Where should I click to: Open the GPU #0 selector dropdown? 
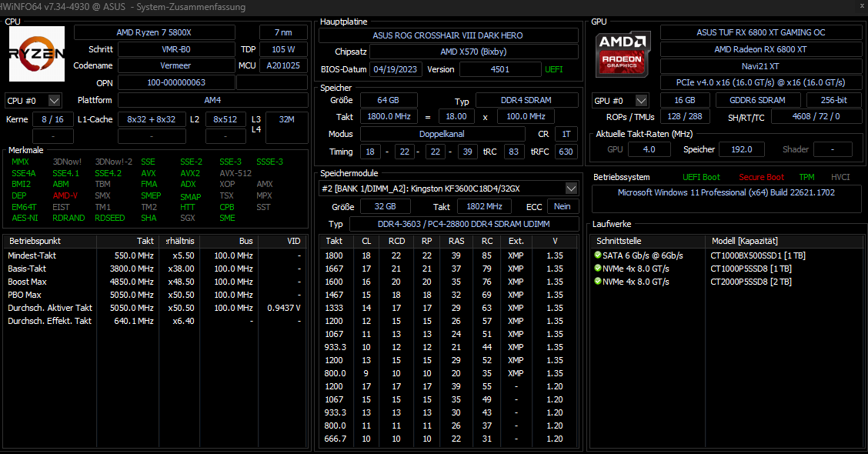point(641,101)
